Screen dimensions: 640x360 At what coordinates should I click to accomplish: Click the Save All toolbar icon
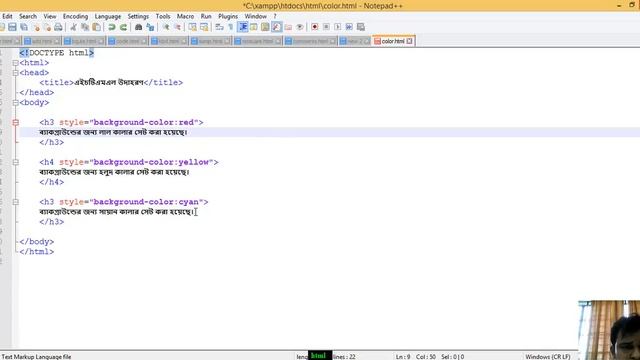pyautogui.click(x=24, y=27)
